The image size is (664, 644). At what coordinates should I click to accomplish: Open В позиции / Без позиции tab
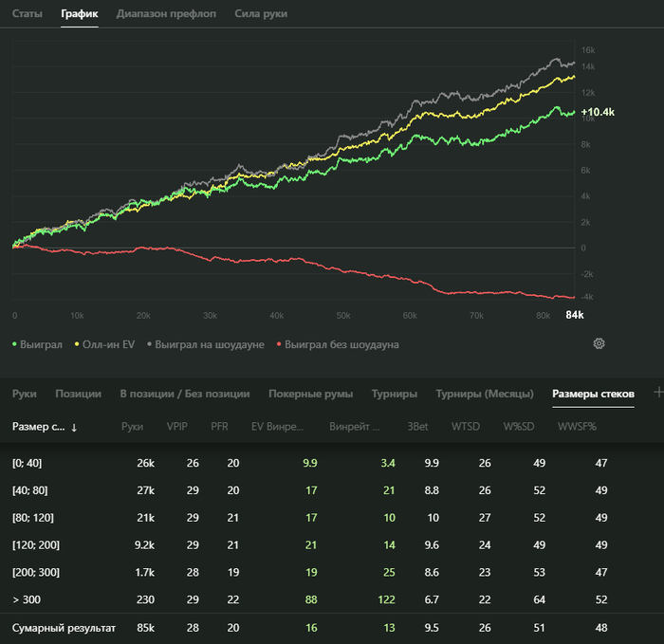click(185, 394)
